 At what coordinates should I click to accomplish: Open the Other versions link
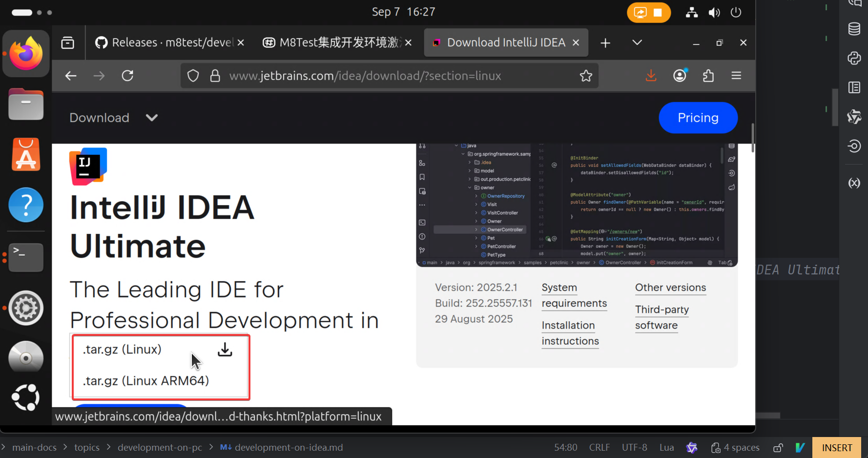670,288
